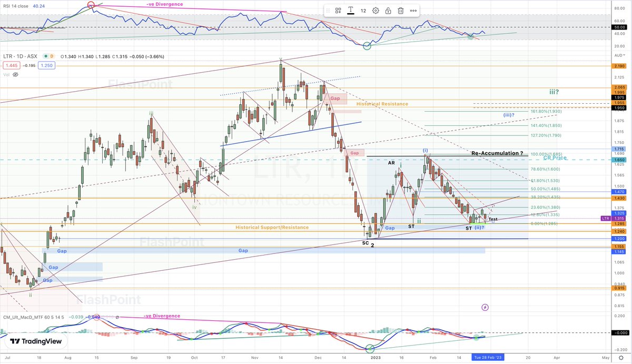Click the 0.915 price label on axis
Viewport: 632px width, 364px height.
[620, 288]
